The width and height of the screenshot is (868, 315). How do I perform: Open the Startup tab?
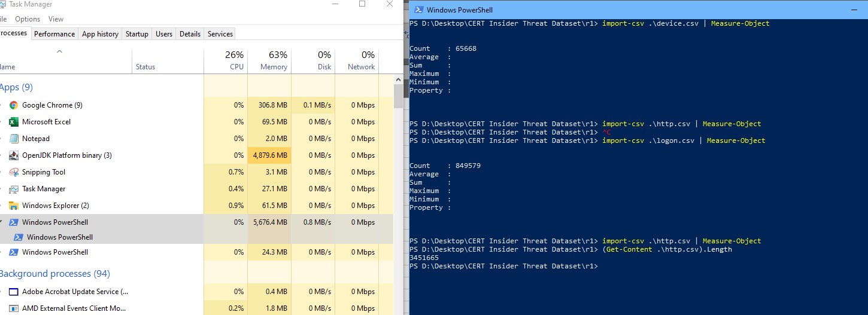[x=136, y=34]
